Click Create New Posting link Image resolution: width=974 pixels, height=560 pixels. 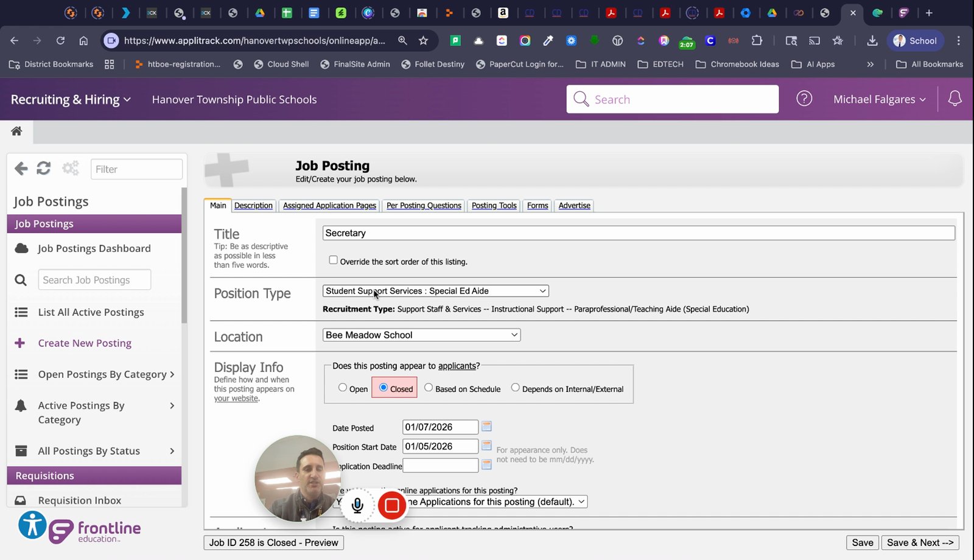pyautogui.click(x=85, y=343)
